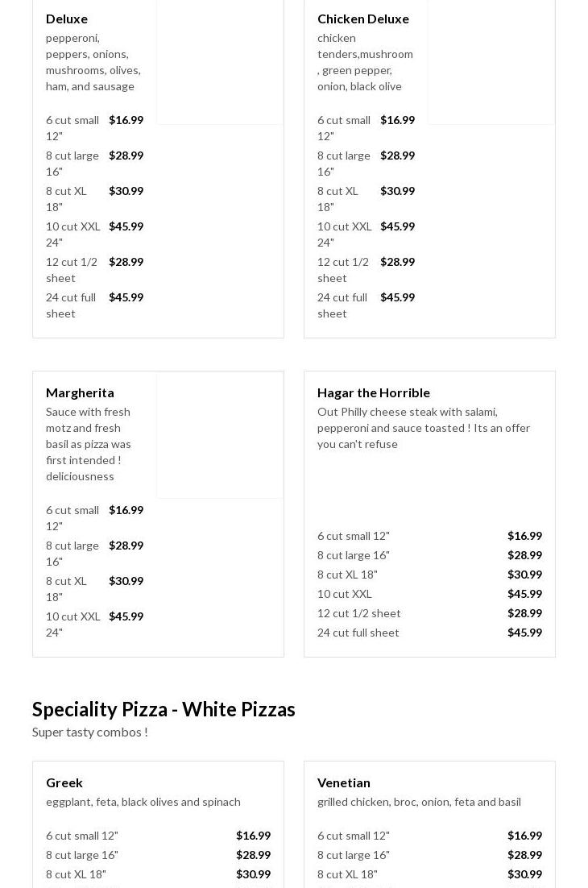Click the Margherita pizza image placeholder
588x888 pixels.
[220, 435]
